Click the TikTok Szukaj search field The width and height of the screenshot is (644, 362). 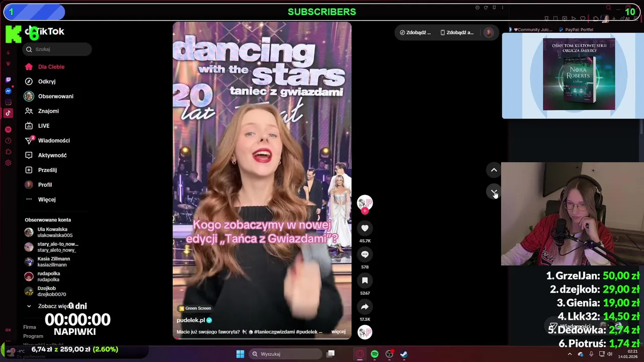[x=57, y=49]
